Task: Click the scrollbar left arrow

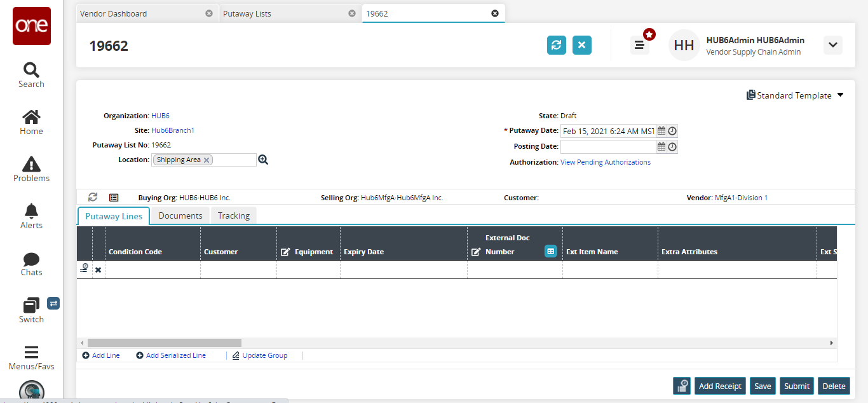Action: tap(81, 343)
